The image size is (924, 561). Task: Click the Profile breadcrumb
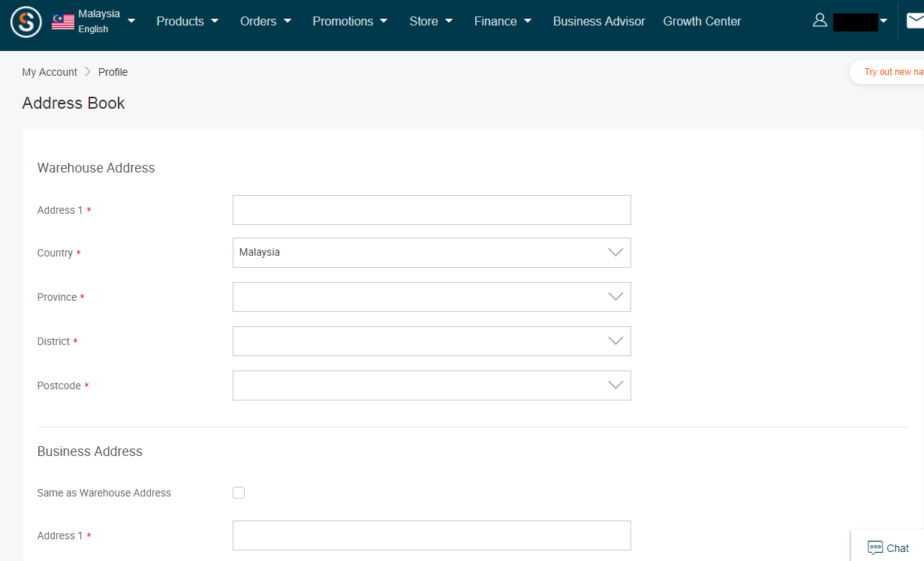pyautogui.click(x=113, y=72)
